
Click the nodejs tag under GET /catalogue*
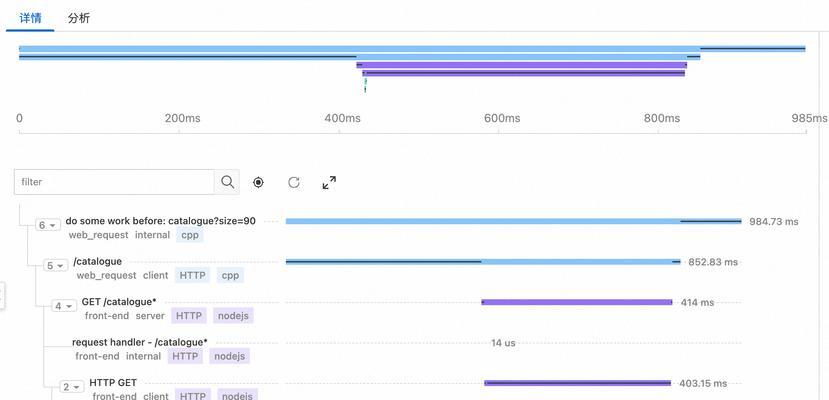click(x=234, y=316)
